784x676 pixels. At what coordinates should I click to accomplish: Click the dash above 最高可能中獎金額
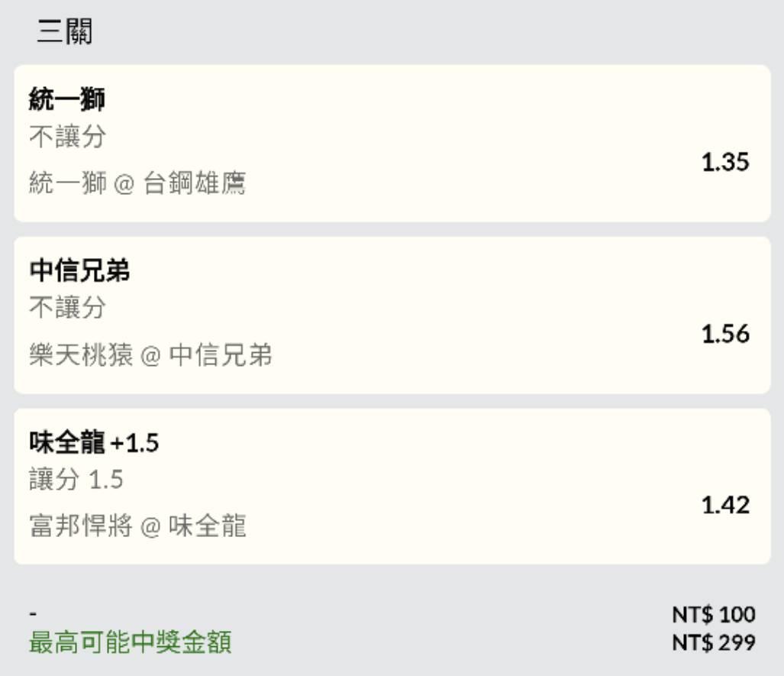(34, 615)
